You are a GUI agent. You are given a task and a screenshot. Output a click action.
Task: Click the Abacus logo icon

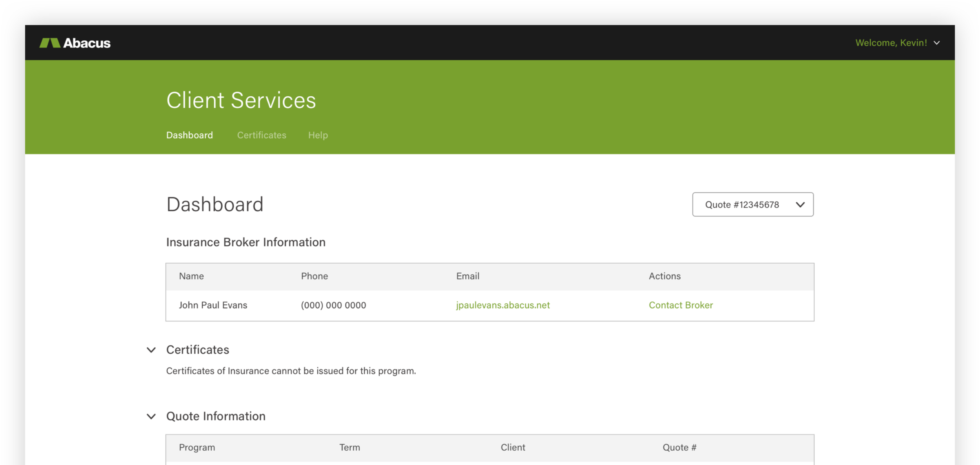point(50,43)
